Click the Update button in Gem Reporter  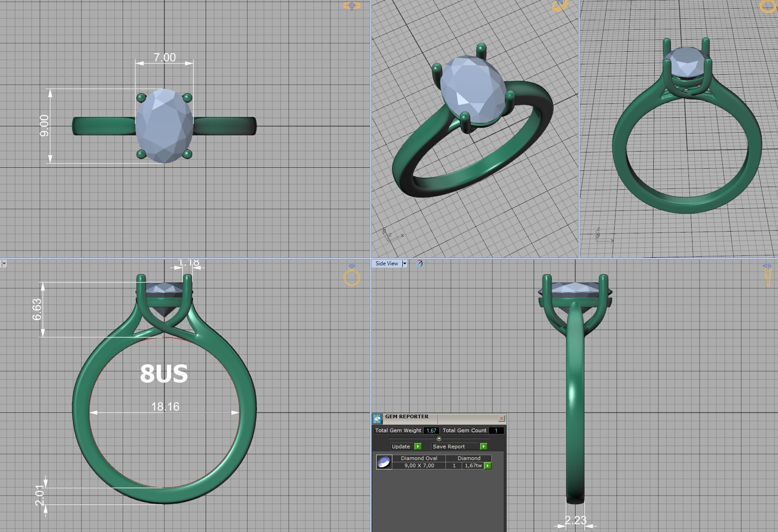tap(401, 447)
